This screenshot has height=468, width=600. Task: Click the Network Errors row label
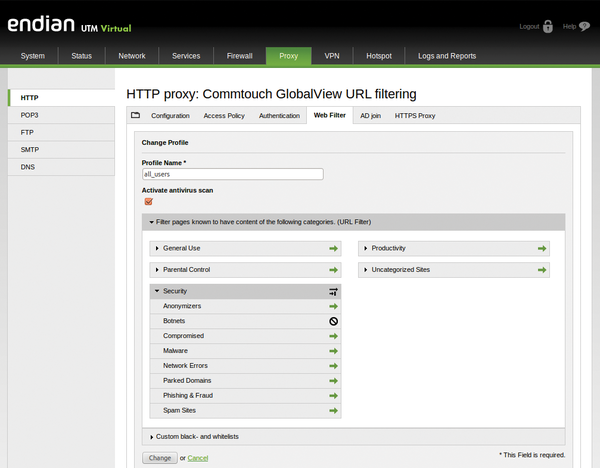pyautogui.click(x=186, y=366)
